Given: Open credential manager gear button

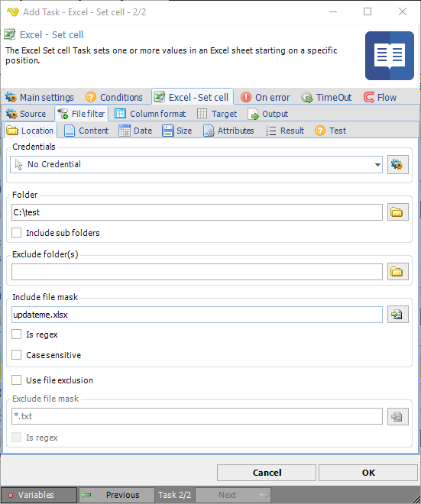Looking at the screenshot, I should coord(398,165).
